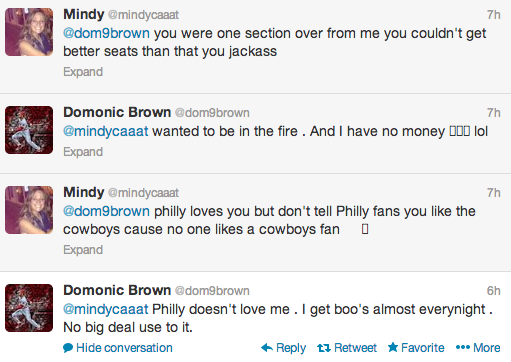Open @mindycaaat mention in second tweet
511x362 pixels.
(x=106, y=131)
